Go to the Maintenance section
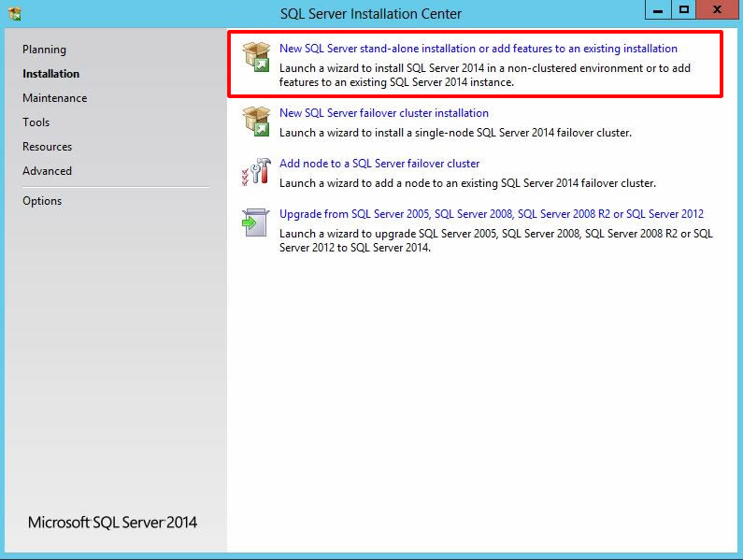743x560 pixels. click(x=54, y=98)
